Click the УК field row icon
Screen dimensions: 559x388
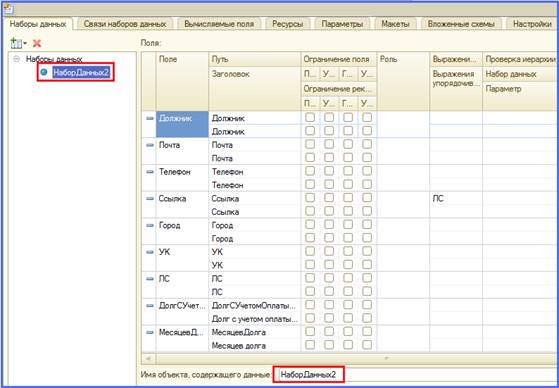(150, 252)
